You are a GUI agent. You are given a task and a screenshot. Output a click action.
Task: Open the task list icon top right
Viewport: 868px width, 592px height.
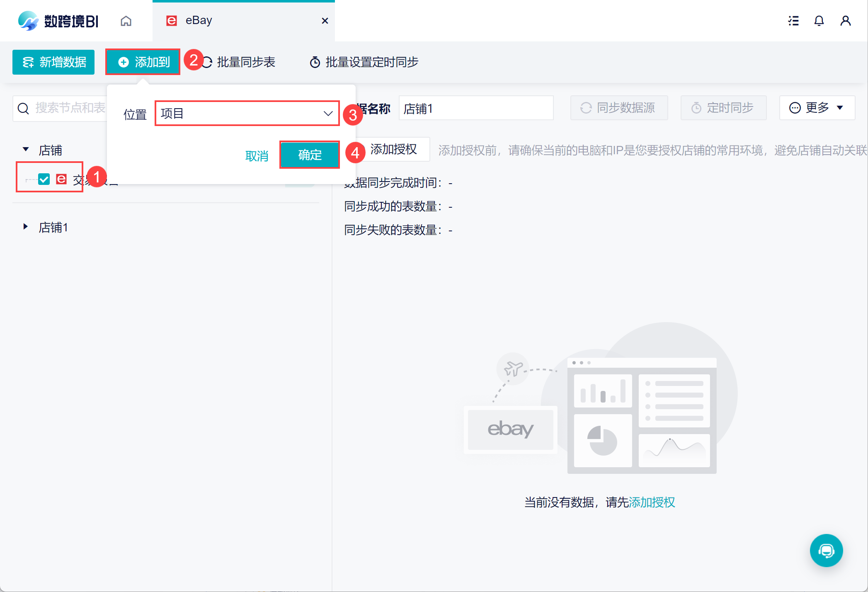(x=793, y=21)
